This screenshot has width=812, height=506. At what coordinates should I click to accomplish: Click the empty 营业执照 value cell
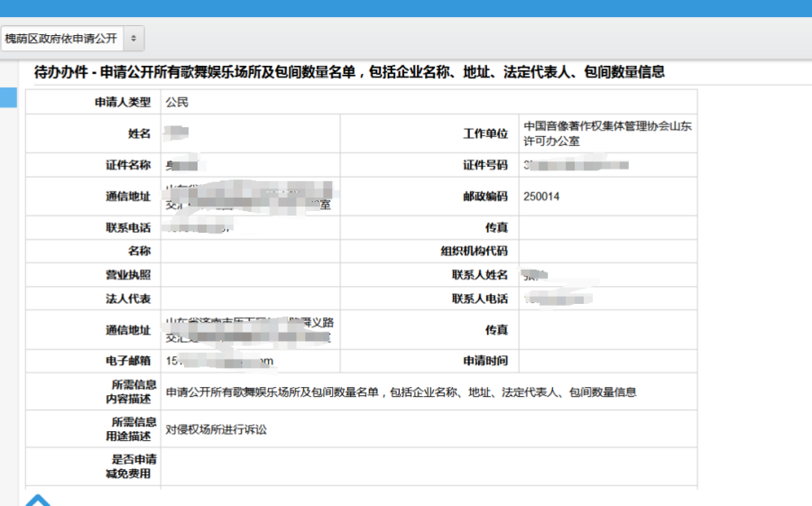pos(250,275)
